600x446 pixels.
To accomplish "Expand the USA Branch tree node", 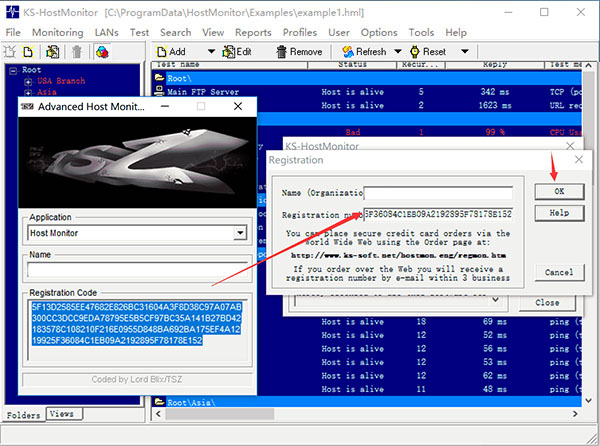I will 28,81.
